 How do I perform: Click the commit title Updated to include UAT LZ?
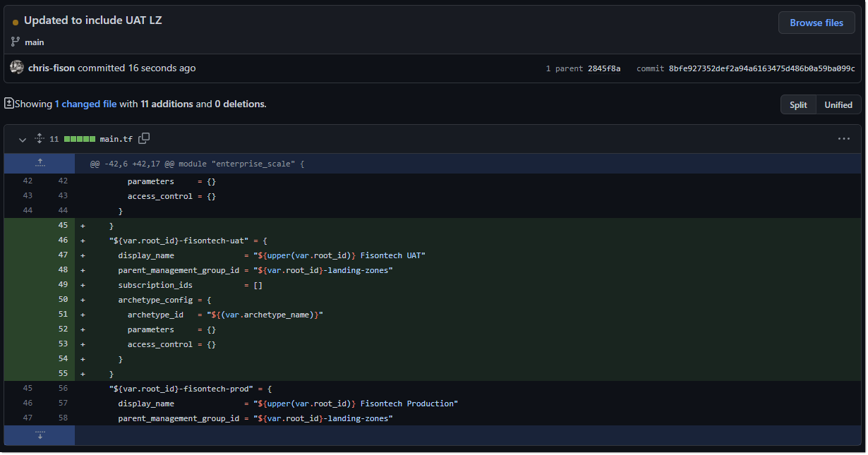tap(93, 20)
